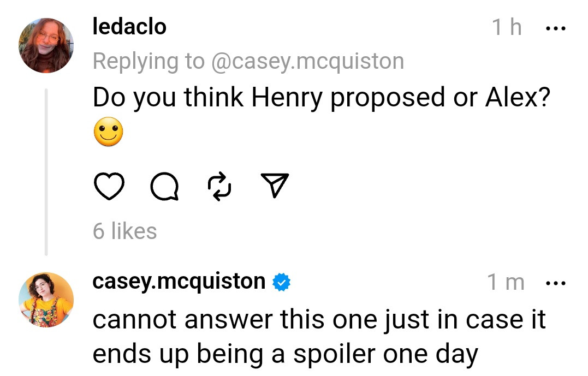Share ledaclo's post using the paper plane icon
Image resolution: width=588 pixels, height=376 pixels.
coord(275,187)
